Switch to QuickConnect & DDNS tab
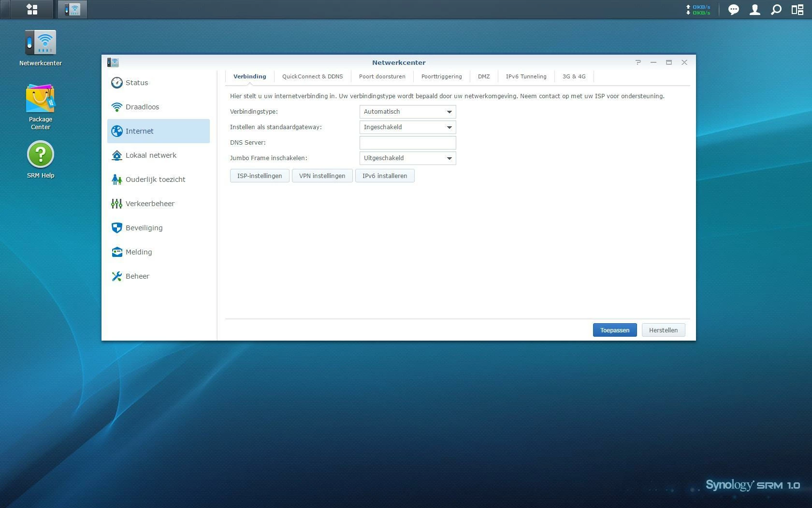Image resolution: width=812 pixels, height=508 pixels. (312, 76)
